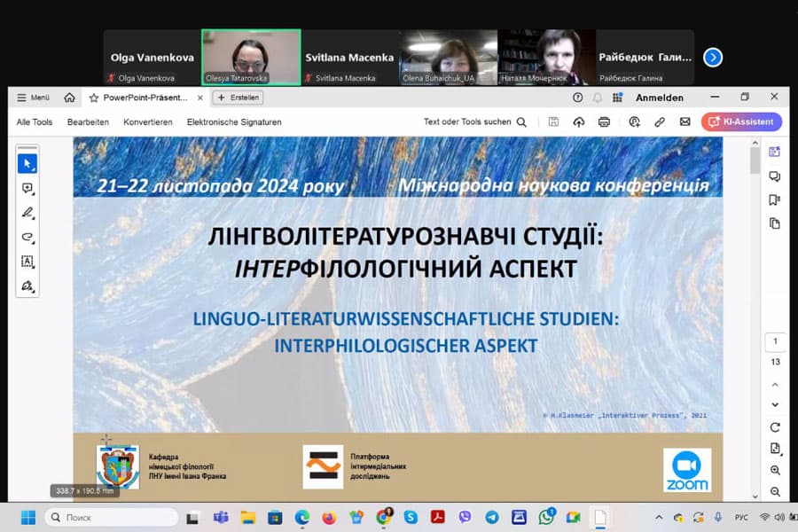
Task: Select Olga Vanenkova participant tile
Action: coord(153,57)
